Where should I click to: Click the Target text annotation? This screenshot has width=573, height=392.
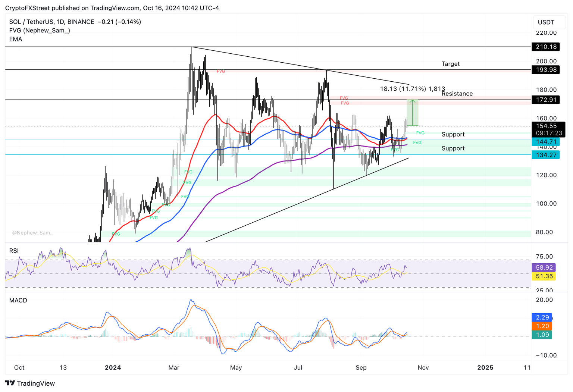tap(450, 64)
